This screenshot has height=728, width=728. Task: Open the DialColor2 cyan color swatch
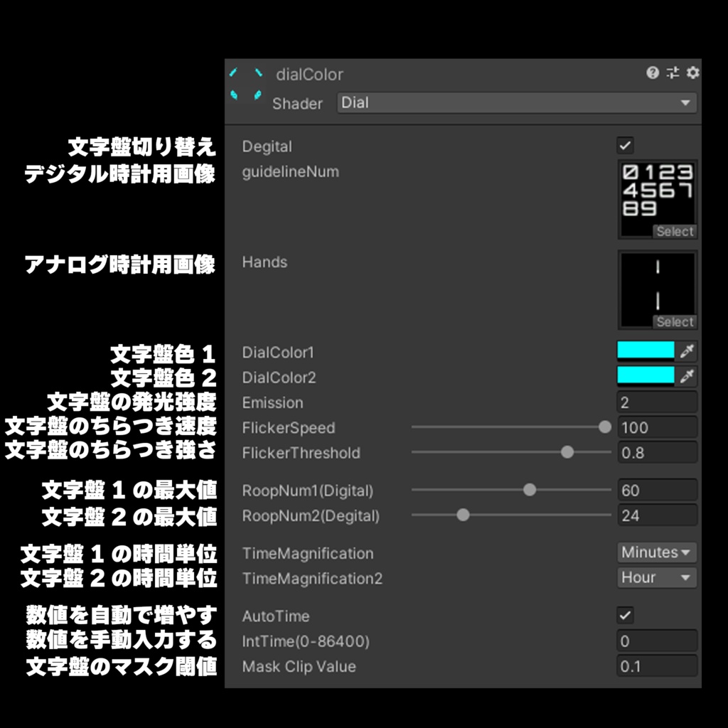coord(646,376)
